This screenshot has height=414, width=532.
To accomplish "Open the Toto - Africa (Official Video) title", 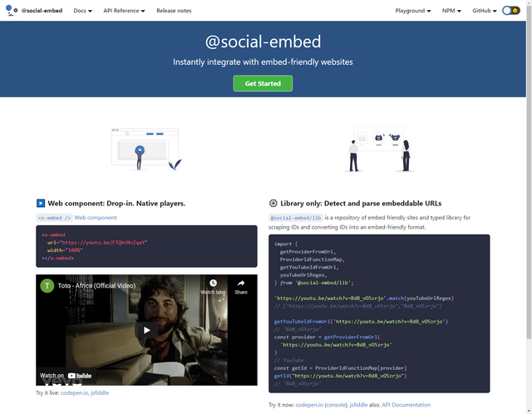I will point(96,286).
